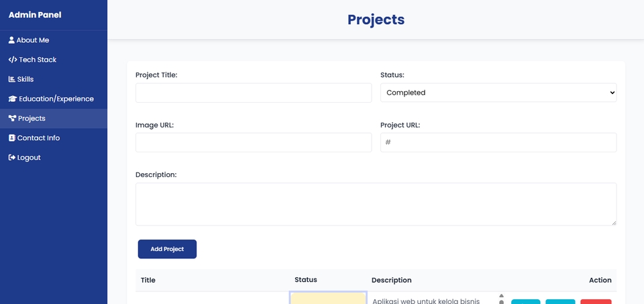Submit with the Add Project button

click(167, 249)
